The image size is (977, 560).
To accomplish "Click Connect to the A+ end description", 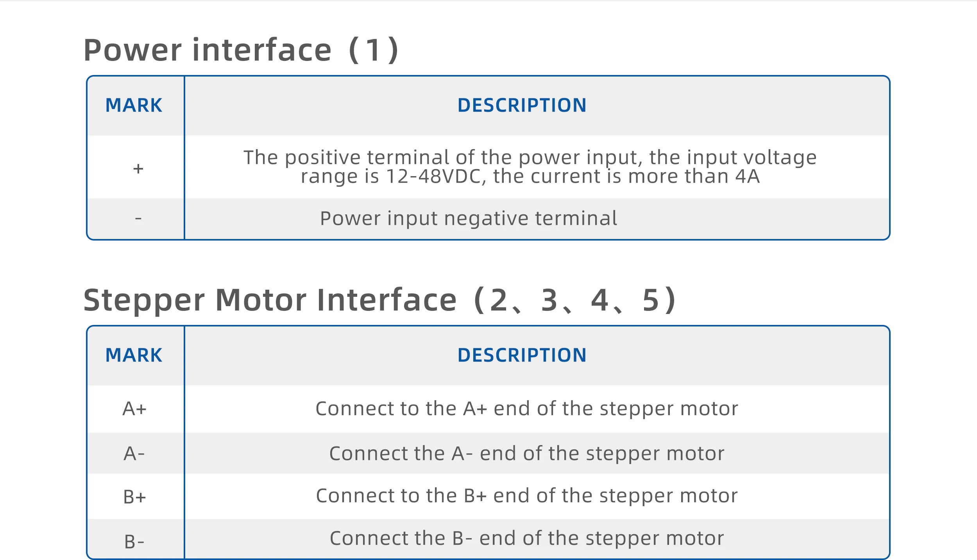I will [527, 409].
